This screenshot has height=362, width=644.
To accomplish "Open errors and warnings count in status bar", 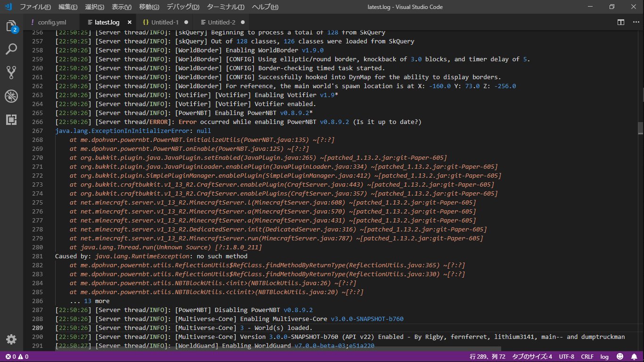I will coord(17,357).
